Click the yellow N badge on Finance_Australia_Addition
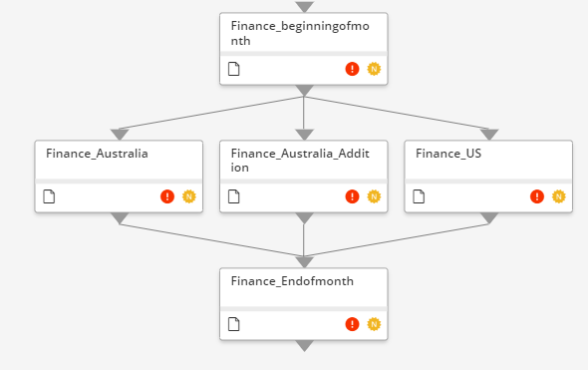 tap(374, 196)
